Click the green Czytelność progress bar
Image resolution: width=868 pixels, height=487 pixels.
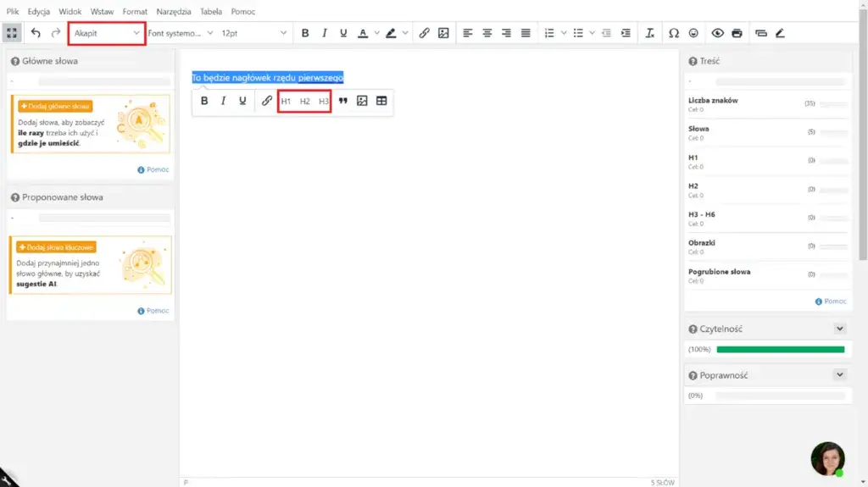click(780, 349)
